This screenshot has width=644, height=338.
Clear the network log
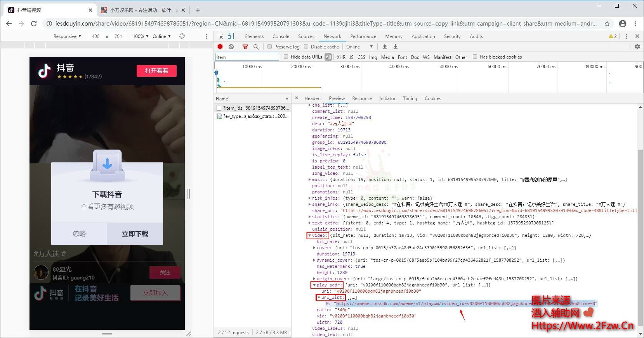pos(231,47)
